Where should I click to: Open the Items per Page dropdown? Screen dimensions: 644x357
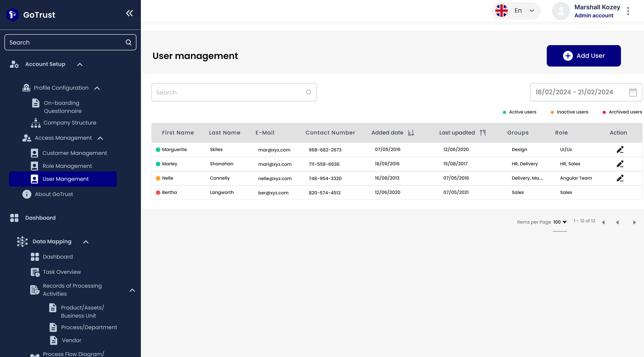[x=560, y=222]
